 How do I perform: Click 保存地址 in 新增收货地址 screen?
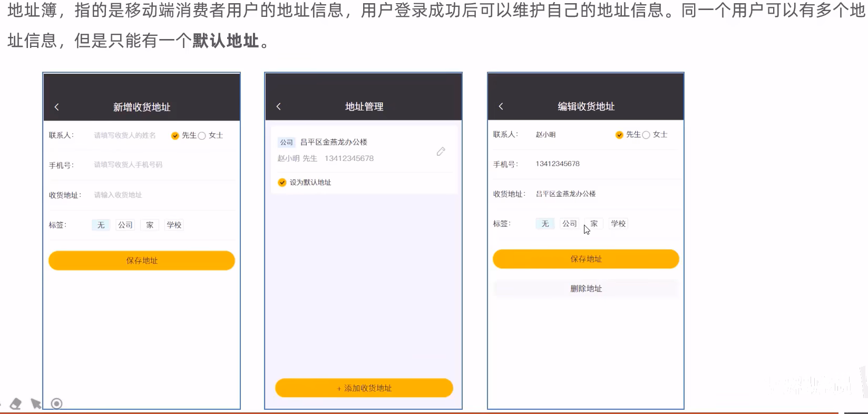click(142, 261)
